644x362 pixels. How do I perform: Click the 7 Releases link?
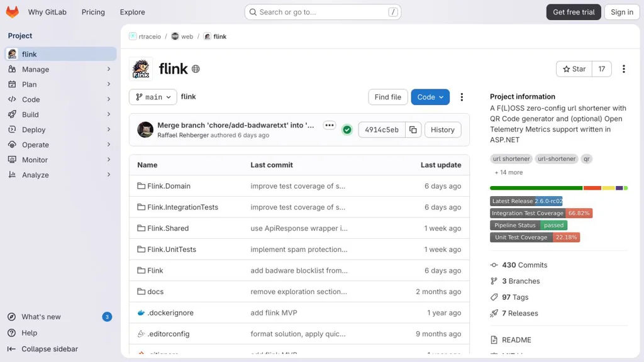pyautogui.click(x=519, y=313)
